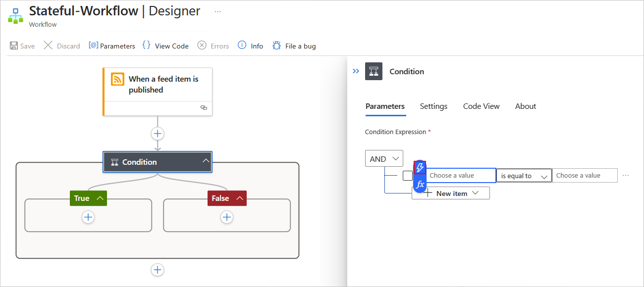Collapse the Condition details pane

pyautogui.click(x=356, y=71)
